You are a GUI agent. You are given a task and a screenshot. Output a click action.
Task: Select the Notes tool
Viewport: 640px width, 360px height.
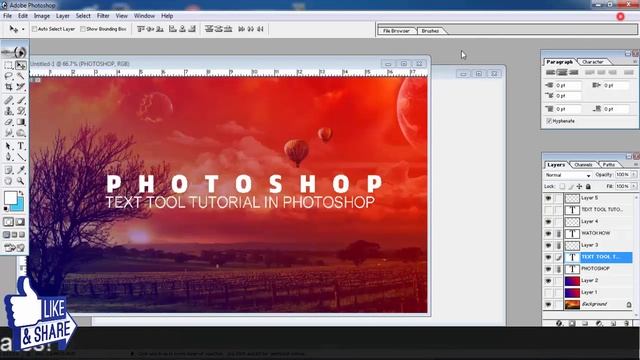pyautogui.click(x=8, y=170)
